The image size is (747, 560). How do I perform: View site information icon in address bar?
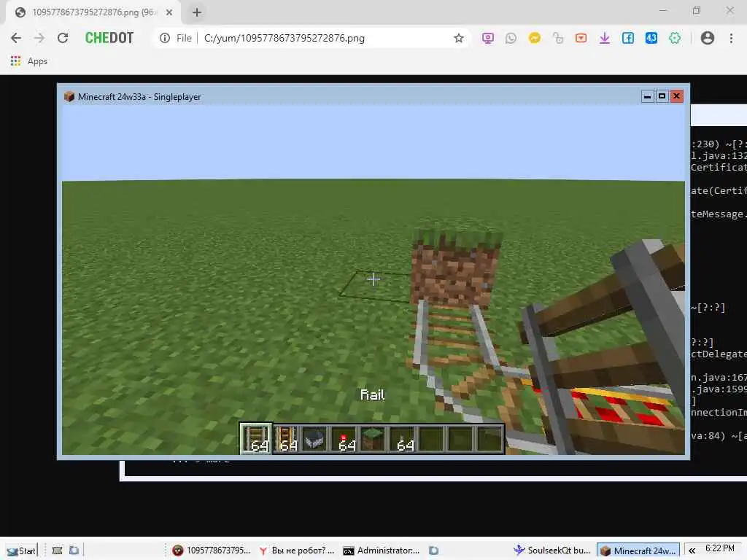point(165,38)
